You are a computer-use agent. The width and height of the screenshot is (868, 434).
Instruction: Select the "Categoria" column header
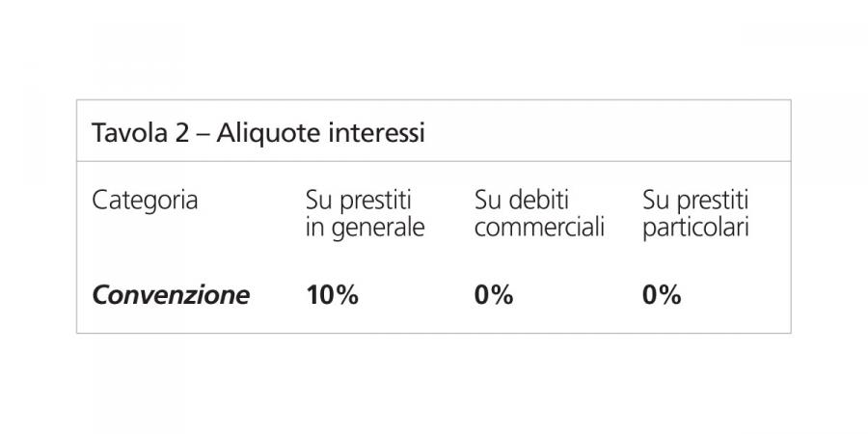click(x=145, y=201)
